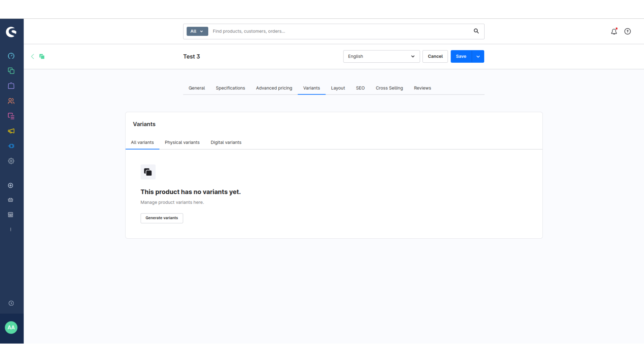The width and height of the screenshot is (644, 362).
Task: Click the add sales channel plus icon
Action: pyautogui.click(x=11, y=185)
